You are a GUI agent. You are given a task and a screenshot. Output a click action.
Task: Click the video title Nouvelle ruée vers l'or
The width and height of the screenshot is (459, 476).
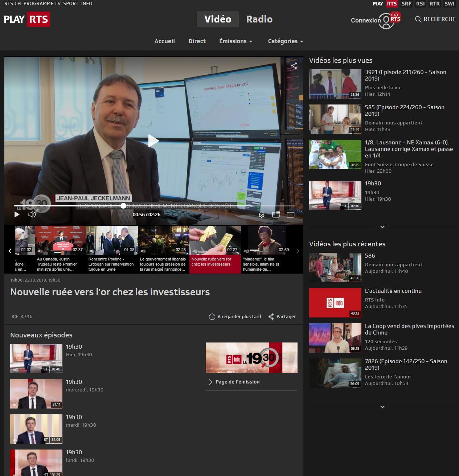110,292
